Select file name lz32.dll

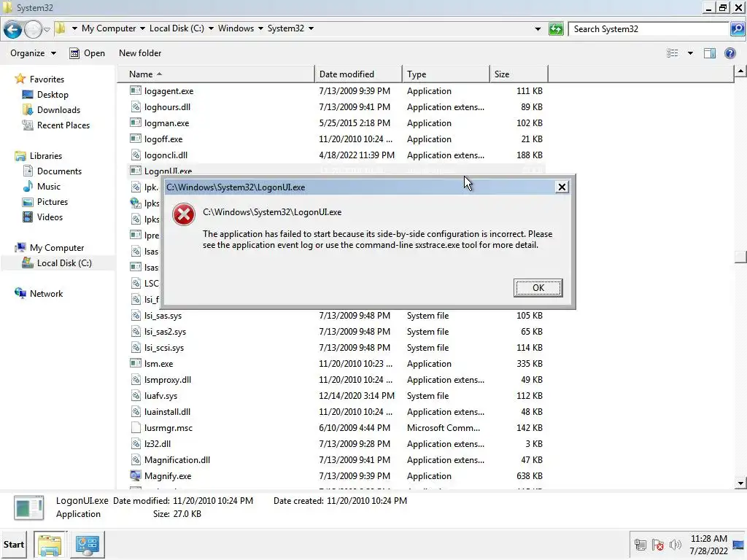[x=158, y=444]
